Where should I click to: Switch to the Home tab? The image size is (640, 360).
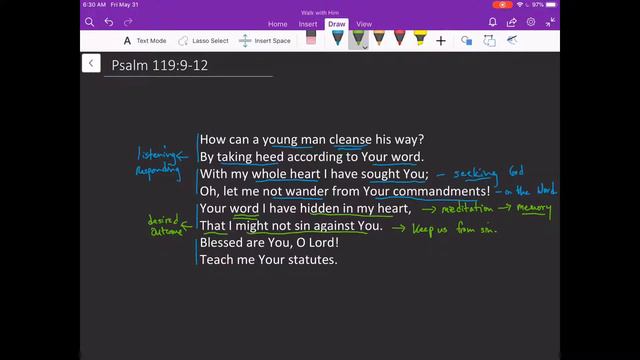278,24
